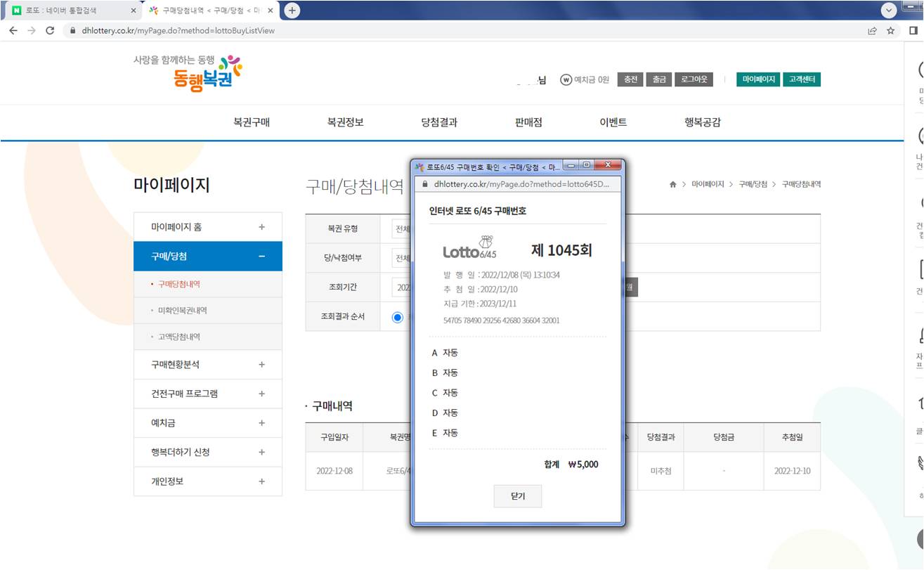This screenshot has height=570, width=924.
Task: Click the 예치금 won symbol icon
Action: pyautogui.click(x=566, y=79)
